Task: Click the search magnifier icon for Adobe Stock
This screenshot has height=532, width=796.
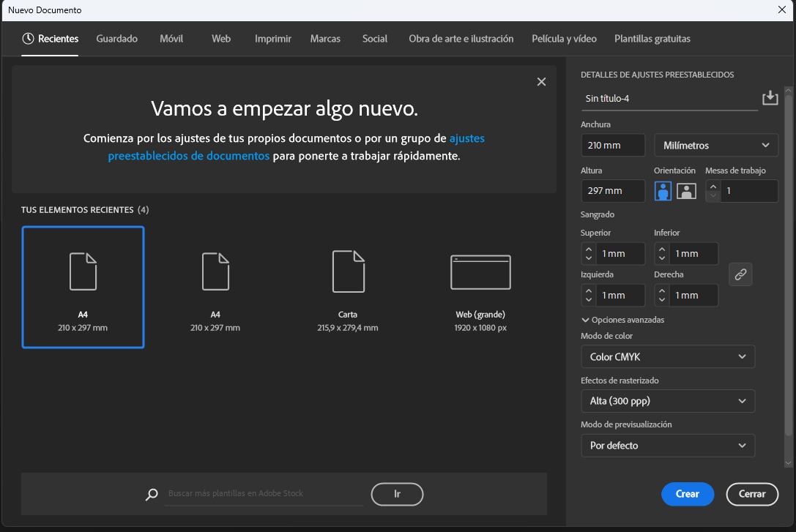Action: (x=152, y=495)
